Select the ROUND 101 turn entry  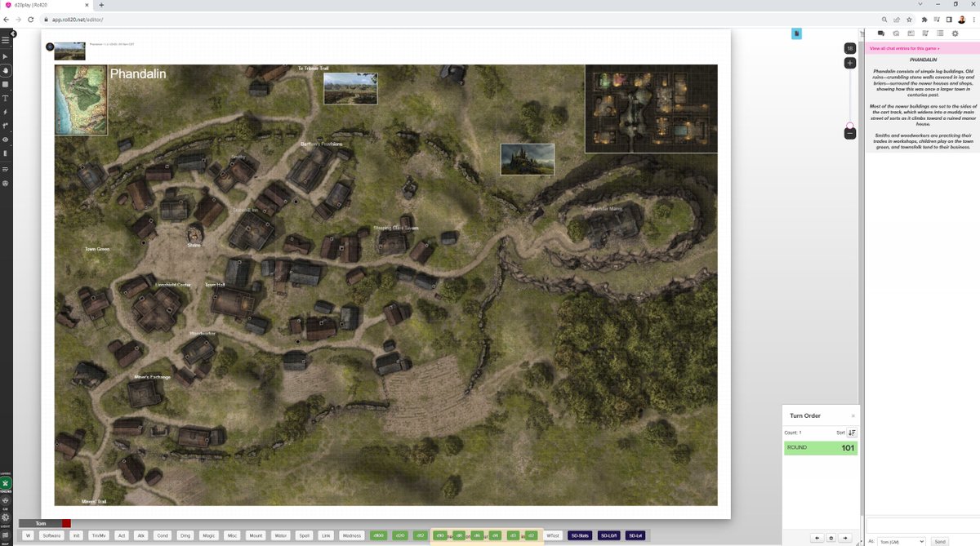821,448
